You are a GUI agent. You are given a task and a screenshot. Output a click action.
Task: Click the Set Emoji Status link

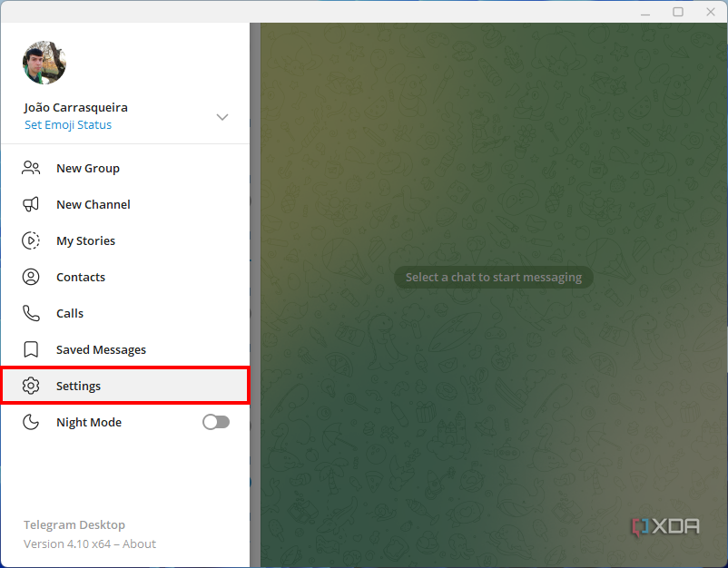(67, 124)
